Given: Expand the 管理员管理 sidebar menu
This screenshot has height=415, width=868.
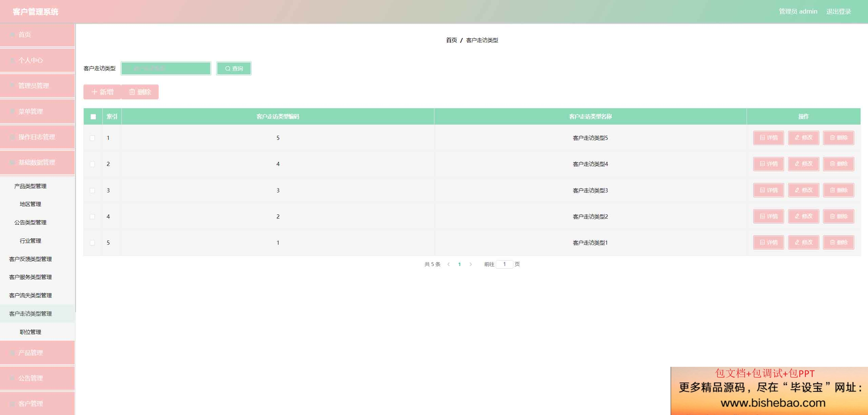Looking at the screenshot, I should point(37,86).
